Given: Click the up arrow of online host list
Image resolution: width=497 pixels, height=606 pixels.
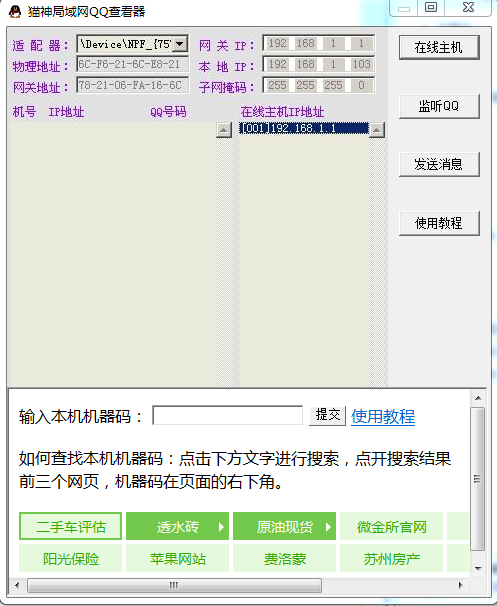Looking at the screenshot, I should [377, 130].
